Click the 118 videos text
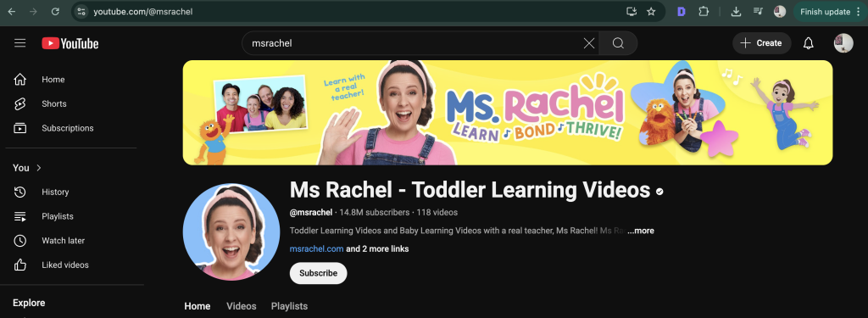868x318 pixels. [x=437, y=212]
